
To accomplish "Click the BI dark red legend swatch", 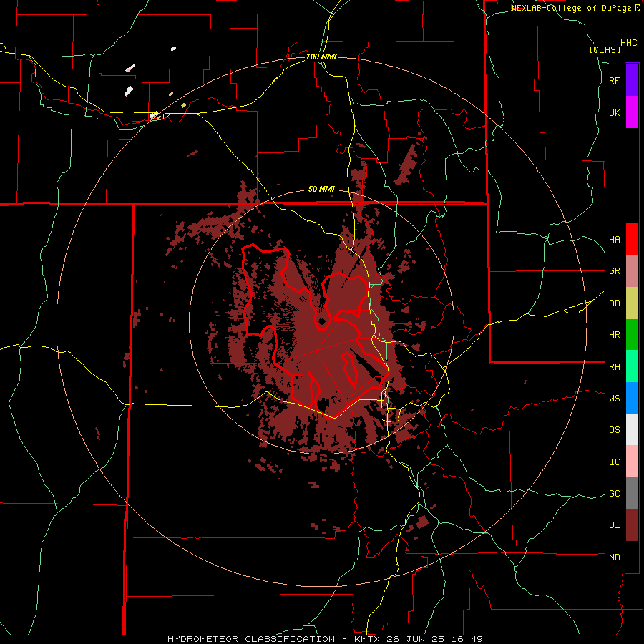I will pyautogui.click(x=632, y=525).
